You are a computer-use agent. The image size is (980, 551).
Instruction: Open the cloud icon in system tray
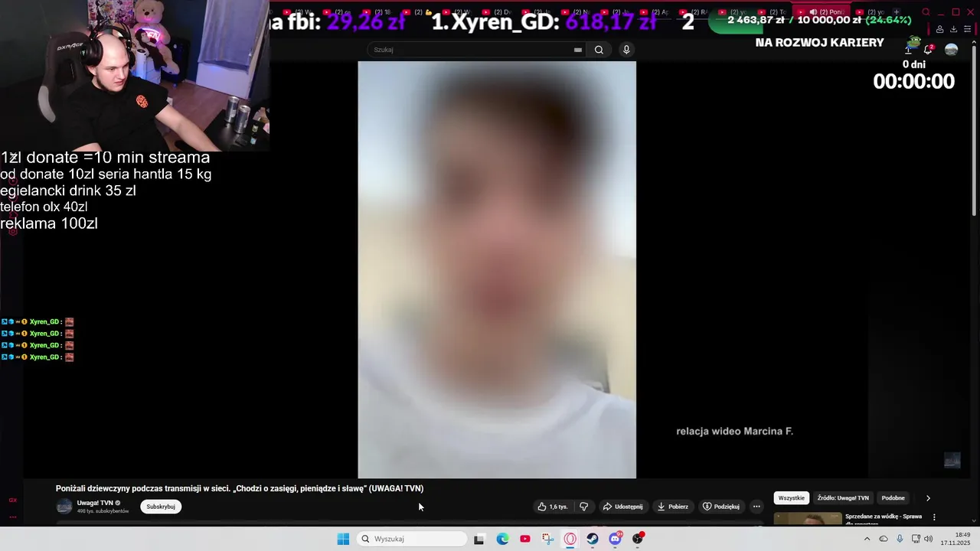click(x=884, y=539)
